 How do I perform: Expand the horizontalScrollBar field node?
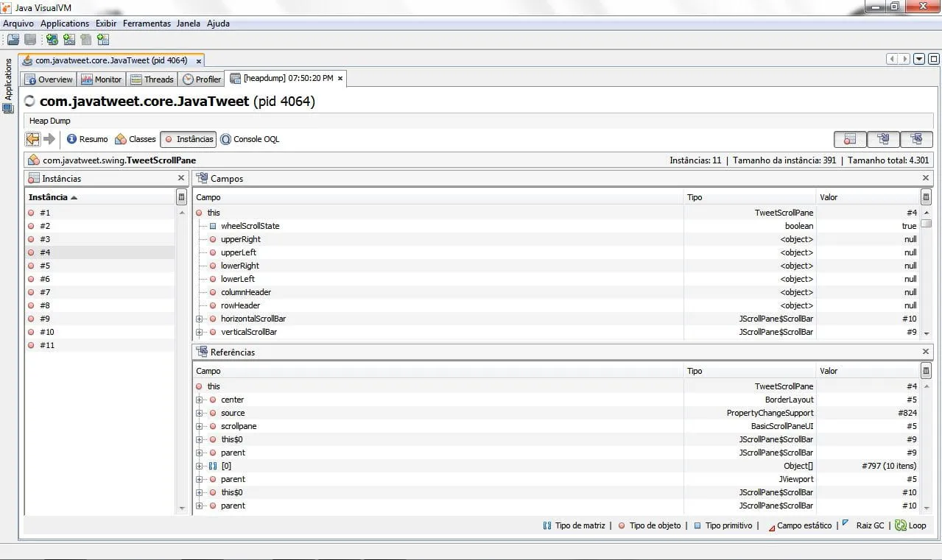pyautogui.click(x=199, y=319)
